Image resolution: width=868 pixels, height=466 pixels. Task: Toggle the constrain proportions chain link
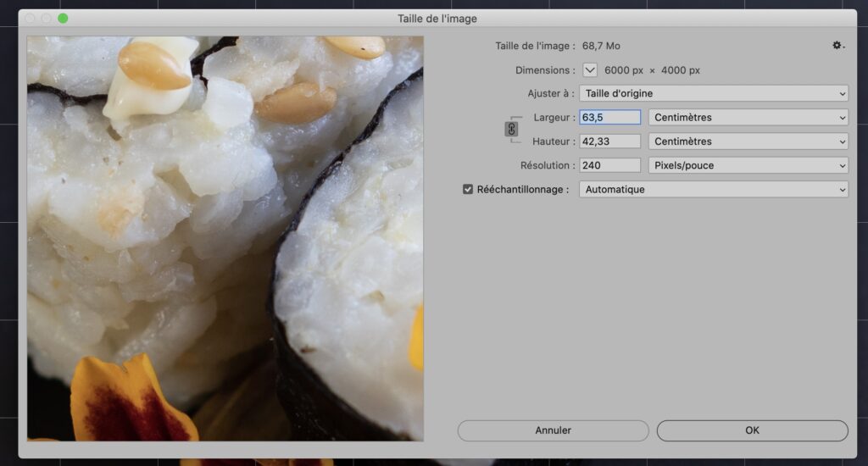[511, 130]
